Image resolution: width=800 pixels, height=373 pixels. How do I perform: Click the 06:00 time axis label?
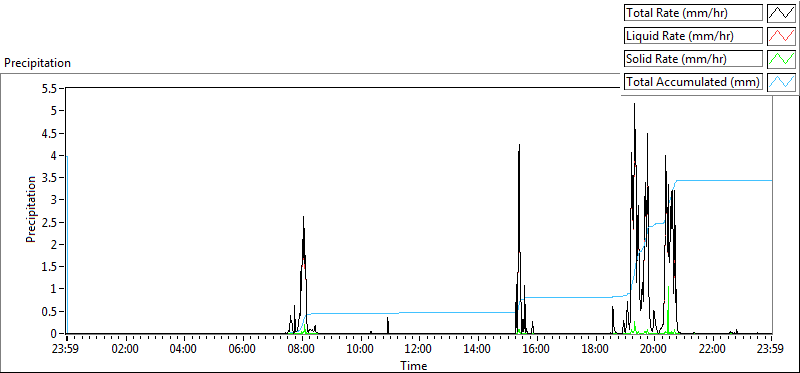click(x=242, y=350)
